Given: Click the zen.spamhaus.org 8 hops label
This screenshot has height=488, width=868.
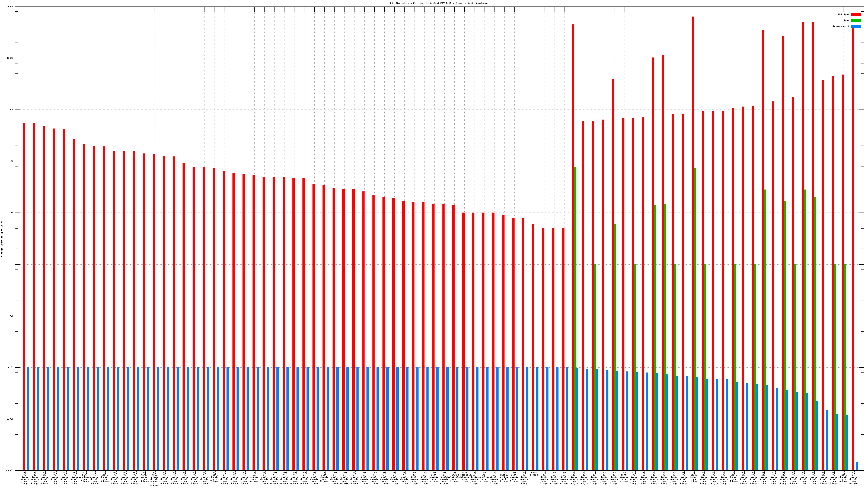Looking at the screenshot, I should (85, 477).
